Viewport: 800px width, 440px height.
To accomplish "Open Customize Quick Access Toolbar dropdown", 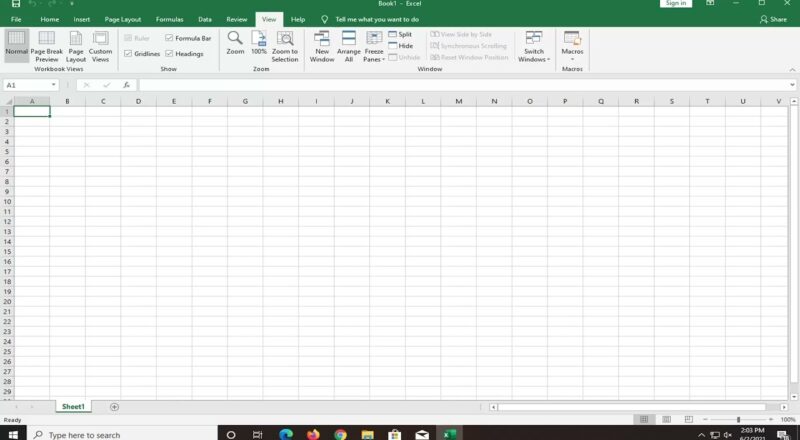I will tap(71, 4).
